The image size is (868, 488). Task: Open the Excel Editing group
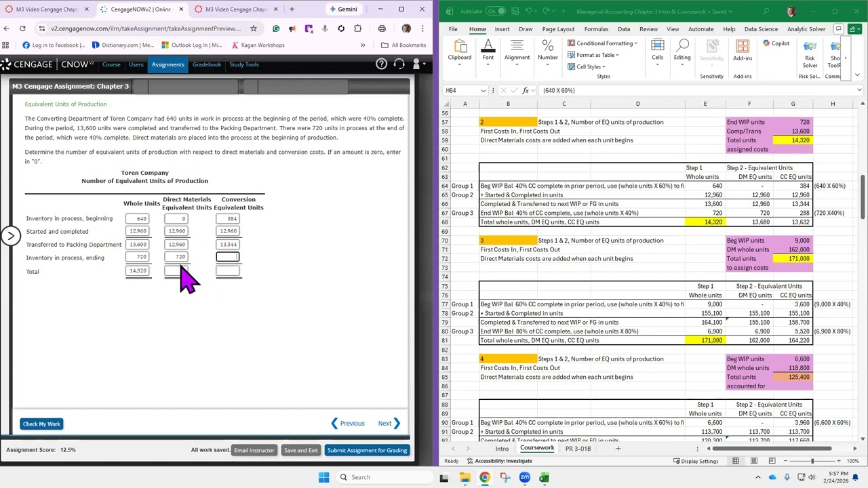[682, 51]
